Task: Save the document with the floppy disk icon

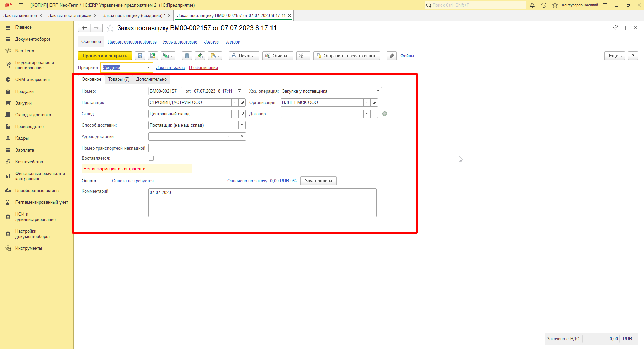Action: [x=140, y=56]
